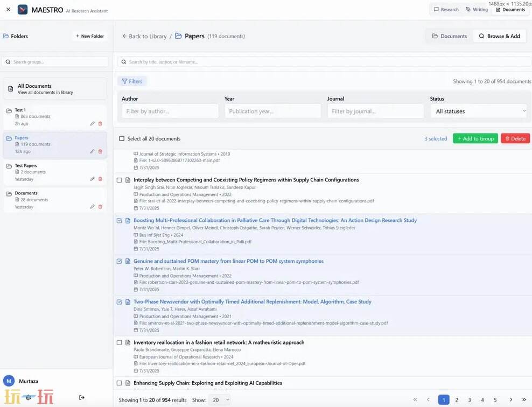Open the Show results per page dropdown
Screen dimensions: 532x407
coord(219,400)
